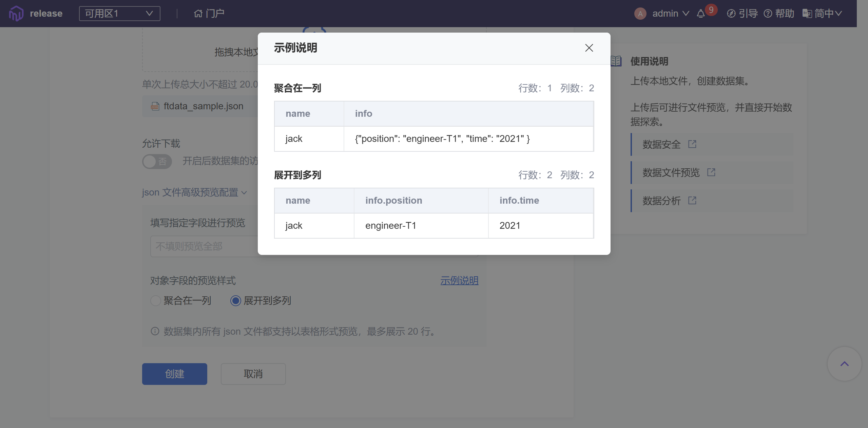Viewport: 868px width, 428px height.
Task: Close the 示例说明 dialog with X
Action: pyautogui.click(x=589, y=48)
